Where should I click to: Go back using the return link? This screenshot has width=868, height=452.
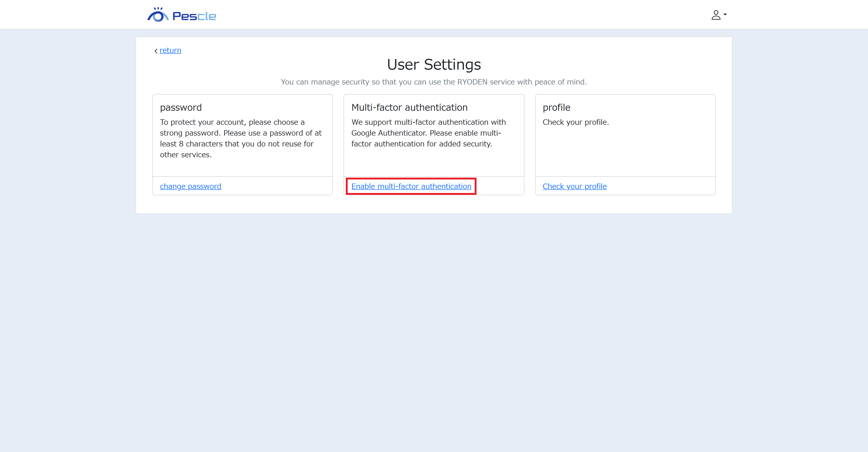pos(170,50)
